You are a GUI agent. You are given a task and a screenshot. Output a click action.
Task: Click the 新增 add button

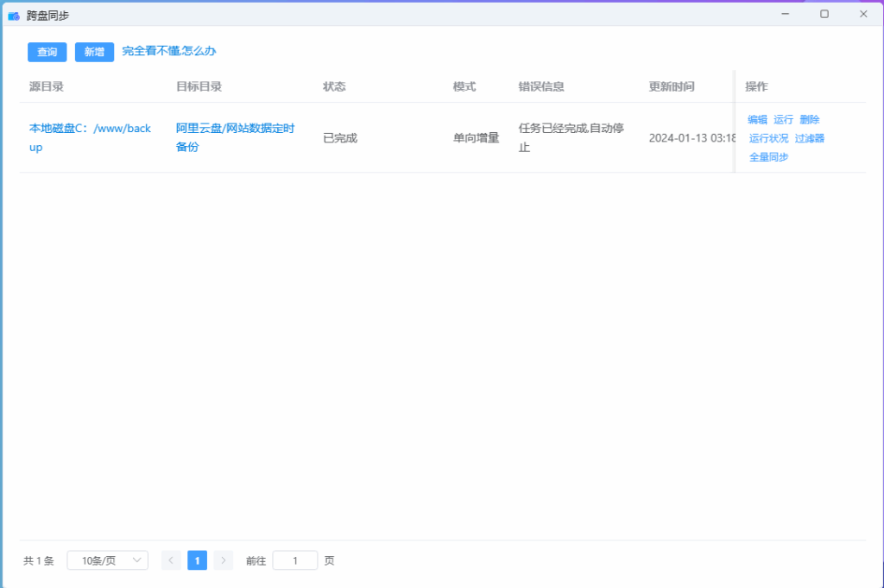pos(94,52)
